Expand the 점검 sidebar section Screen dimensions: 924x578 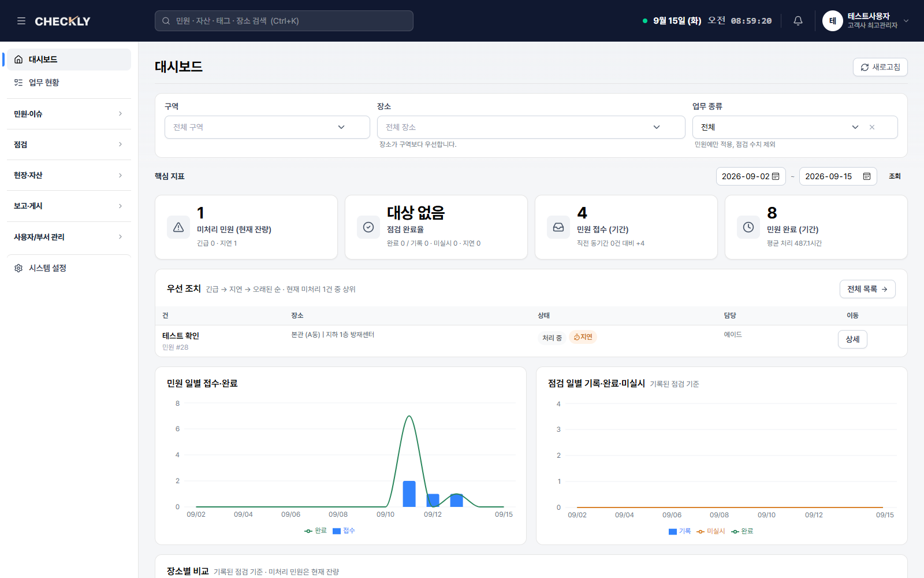pyautogui.click(x=69, y=144)
